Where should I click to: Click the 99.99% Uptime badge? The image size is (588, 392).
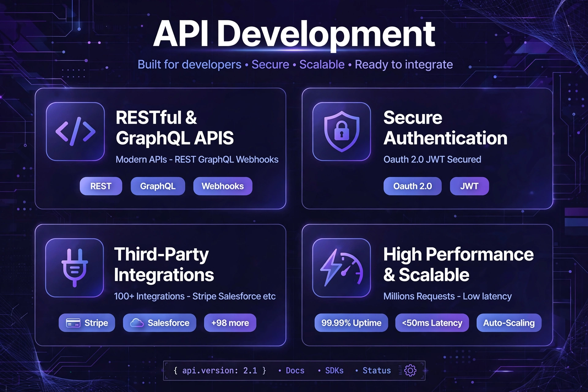351,323
